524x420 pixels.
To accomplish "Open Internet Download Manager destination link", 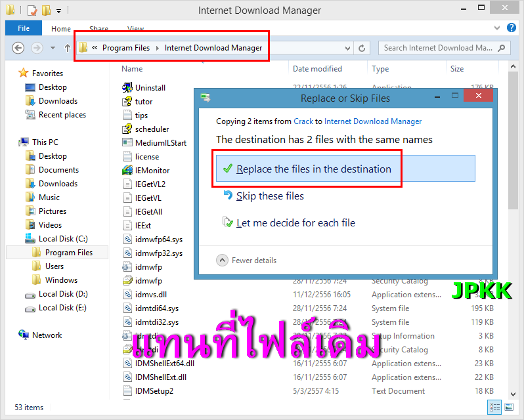I will point(372,121).
